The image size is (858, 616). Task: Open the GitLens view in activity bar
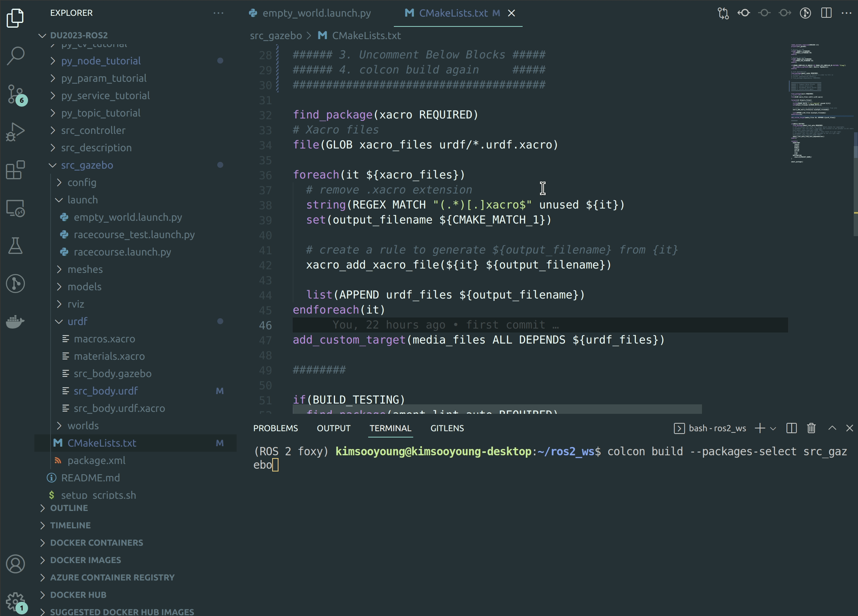tap(15, 284)
